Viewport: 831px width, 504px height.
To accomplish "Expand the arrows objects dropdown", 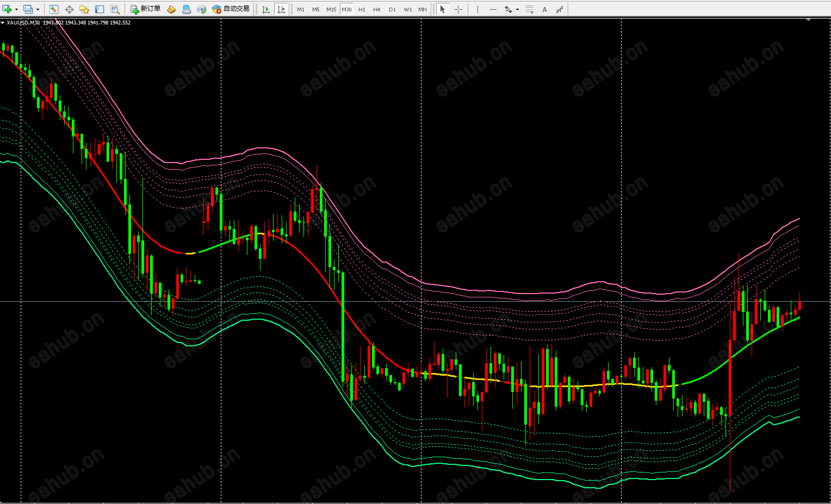I will coord(517,9).
